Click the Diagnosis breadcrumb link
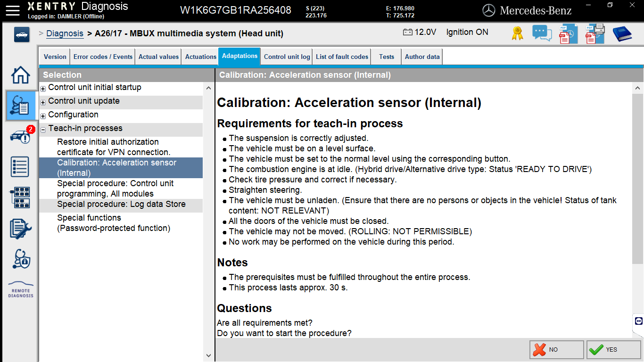The image size is (644, 362). click(65, 33)
